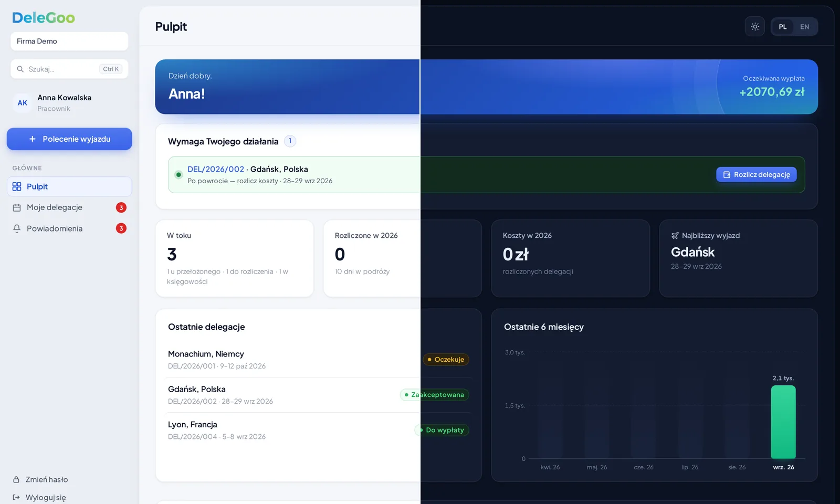840x504 pixels.
Task: Click the Moje delegacje red badge
Action: pos(121,207)
